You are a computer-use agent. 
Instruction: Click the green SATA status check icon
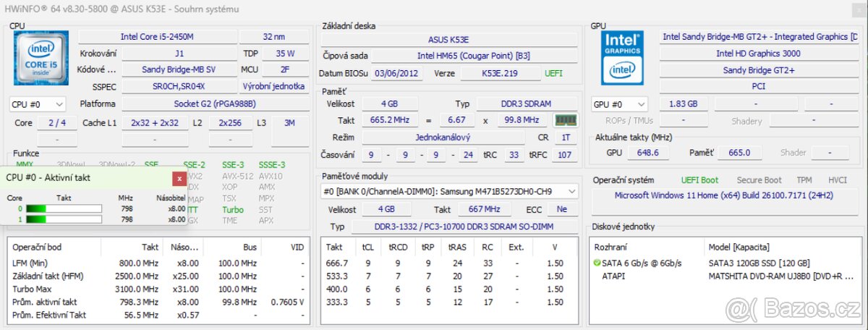597,263
